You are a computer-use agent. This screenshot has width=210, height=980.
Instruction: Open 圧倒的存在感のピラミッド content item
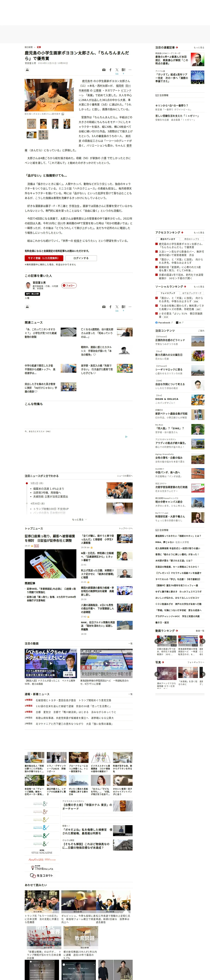(170, 340)
